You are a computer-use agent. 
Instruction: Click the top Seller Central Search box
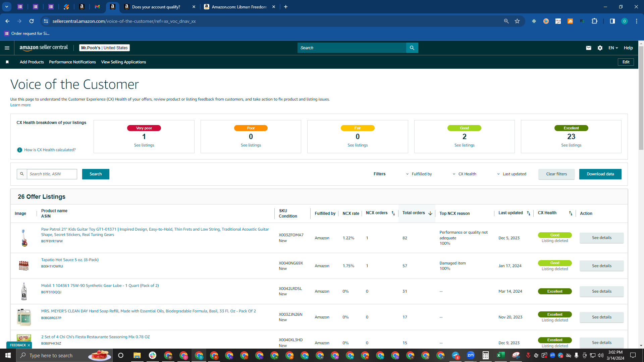tap(352, 48)
